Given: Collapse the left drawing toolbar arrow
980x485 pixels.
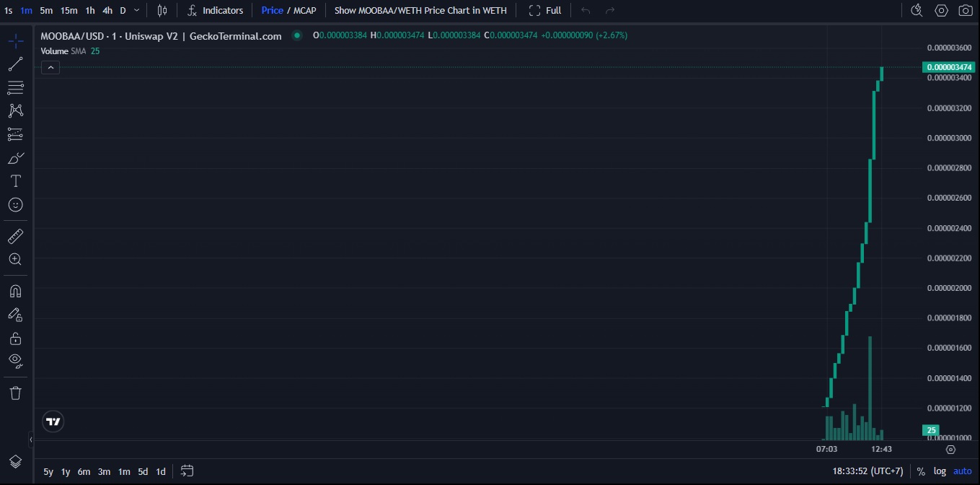Looking at the screenshot, I should (31, 439).
